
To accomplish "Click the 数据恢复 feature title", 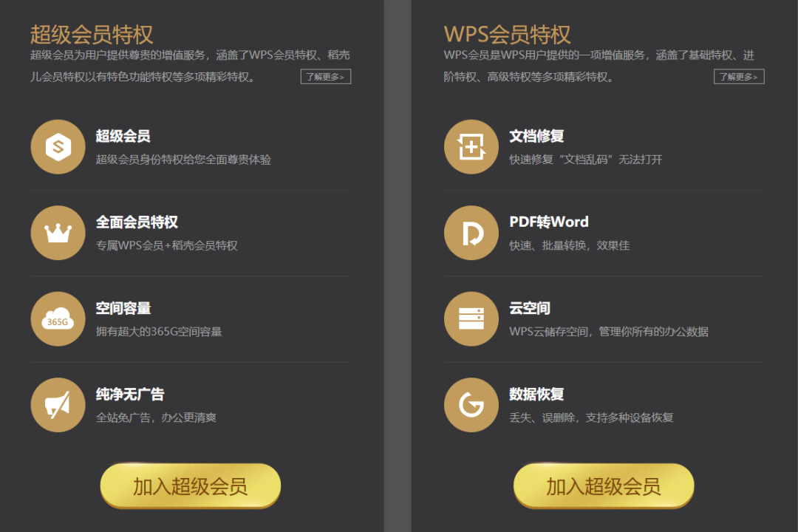I will click(536, 394).
